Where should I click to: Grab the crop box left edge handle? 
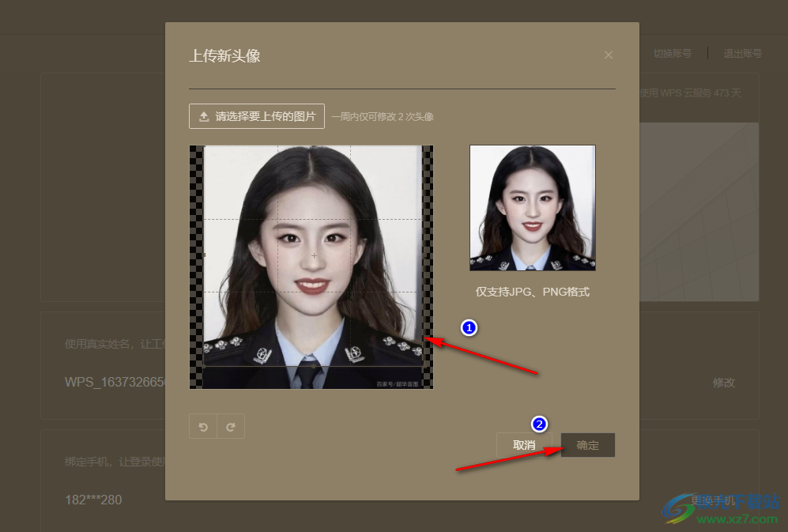tap(204, 255)
